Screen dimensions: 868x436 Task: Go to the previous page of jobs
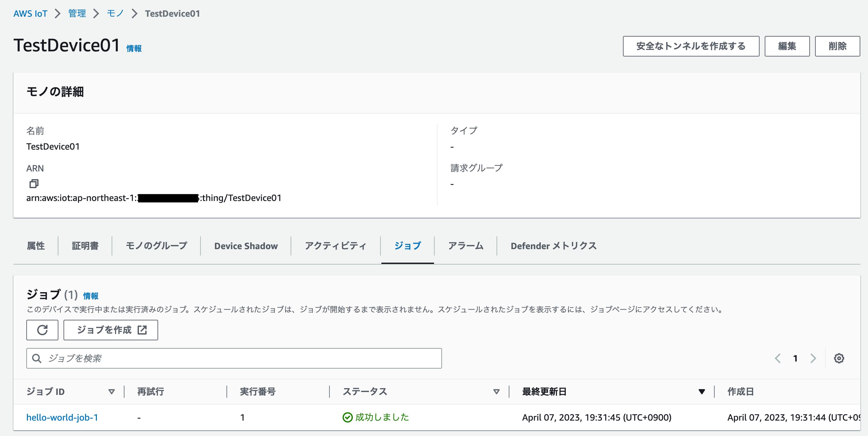point(778,358)
